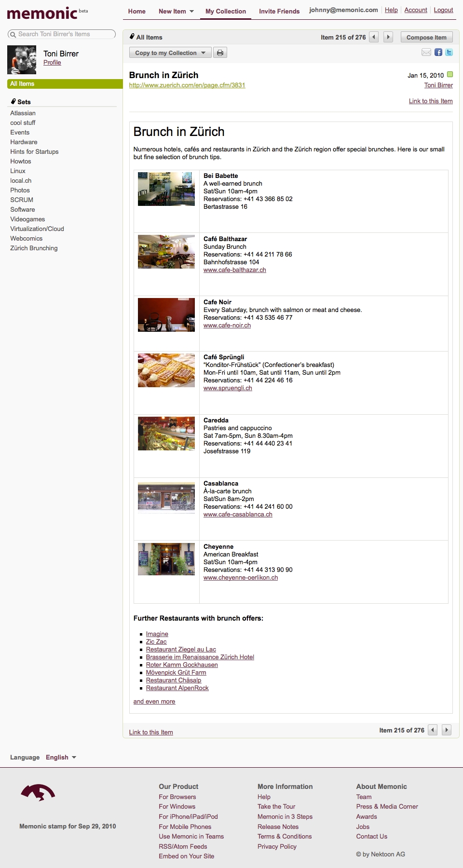The height and width of the screenshot is (868, 463).
Task: Go to previous item arrow at top
Action: 374,37
